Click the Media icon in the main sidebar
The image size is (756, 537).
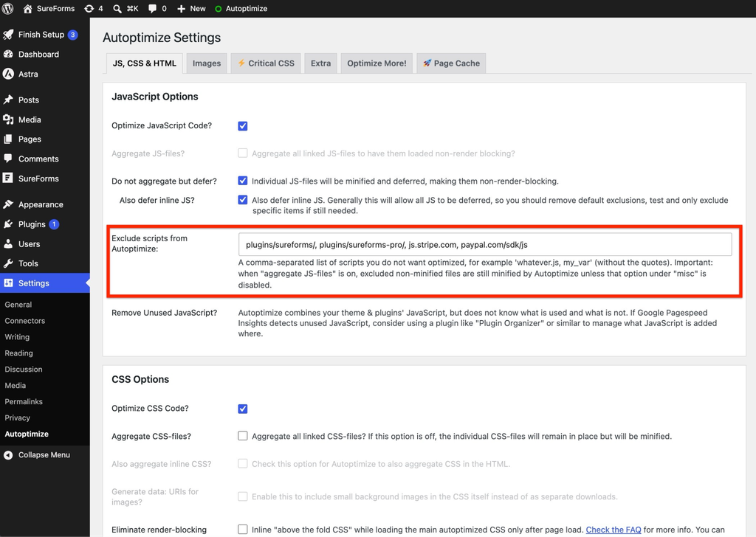8,119
